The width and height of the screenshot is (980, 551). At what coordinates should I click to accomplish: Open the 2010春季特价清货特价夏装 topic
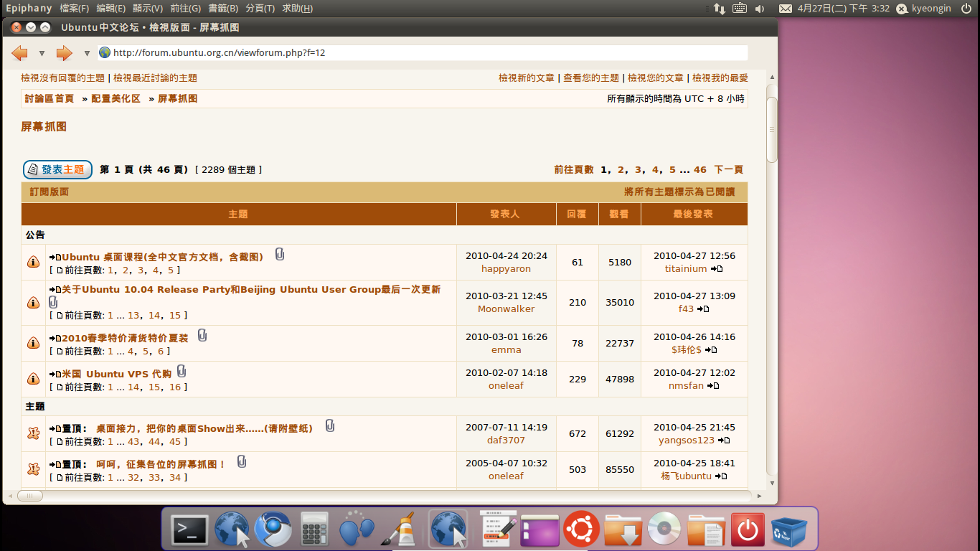click(x=125, y=338)
